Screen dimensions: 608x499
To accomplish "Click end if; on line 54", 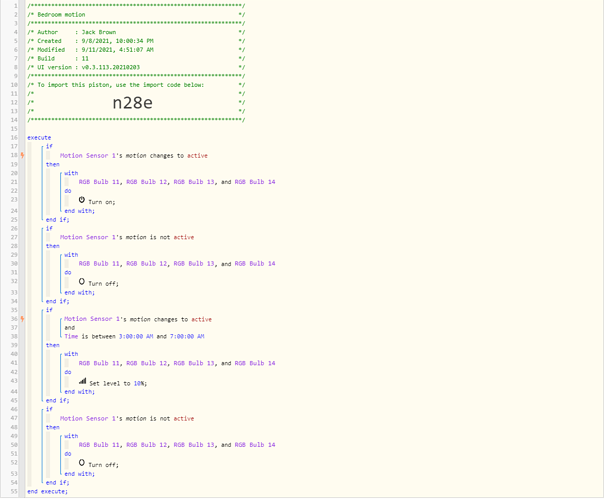I will [58, 483].
